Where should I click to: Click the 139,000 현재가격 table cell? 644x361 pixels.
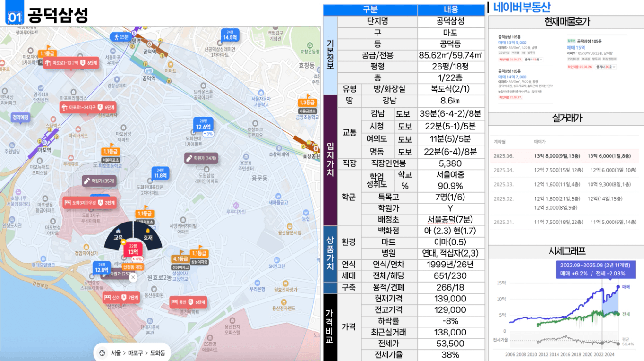point(451,299)
